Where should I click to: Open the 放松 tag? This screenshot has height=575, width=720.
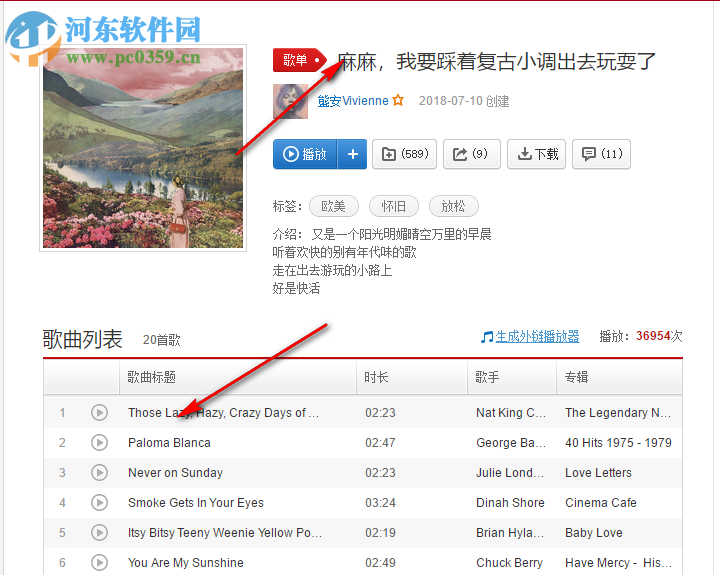(x=454, y=206)
